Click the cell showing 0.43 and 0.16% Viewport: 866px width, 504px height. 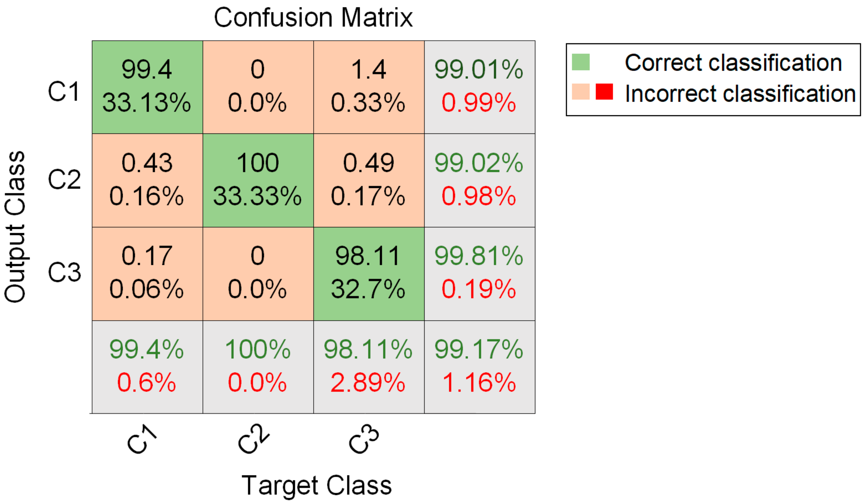point(147,180)
